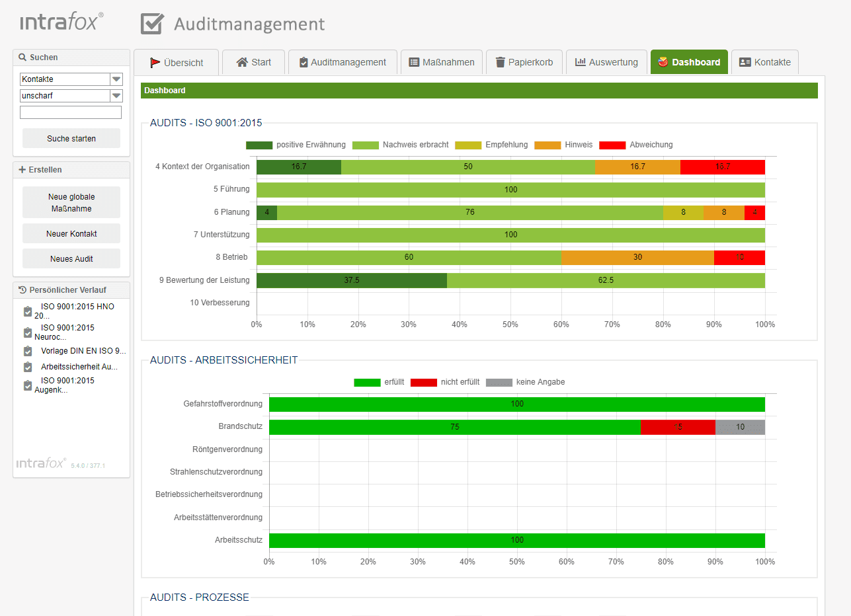
Task: Click inside the empty search text field
Action: (71, 112)
